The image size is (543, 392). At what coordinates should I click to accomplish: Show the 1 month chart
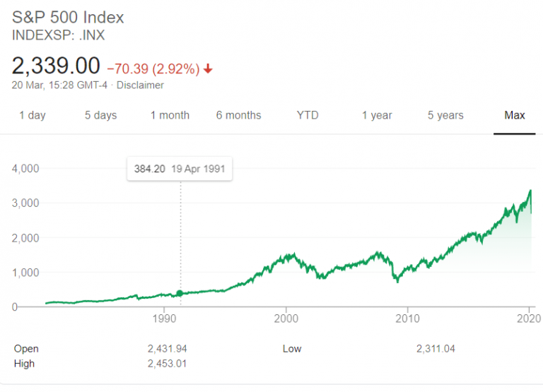coord(170,115)
